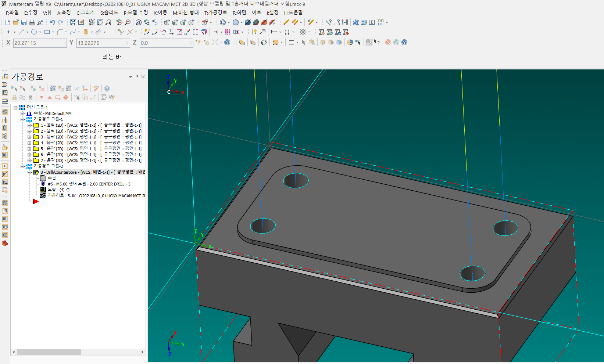Click the Create rectangle tool
The width and height of the screenshot is (604, 364).
tap(47, 32)
